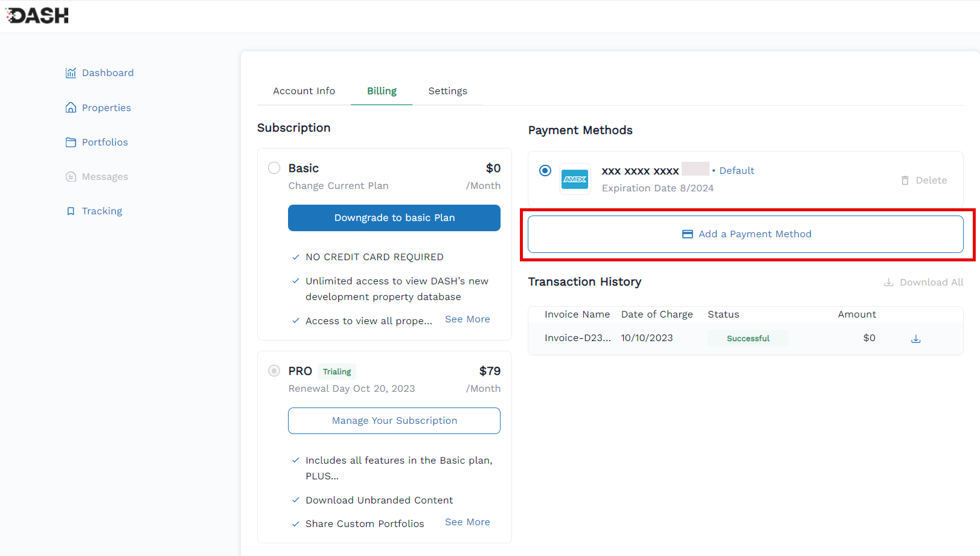Click Invoice-D23... invoice name cell
The width and height of the screenshot is (980, 556).
(578, 338)
